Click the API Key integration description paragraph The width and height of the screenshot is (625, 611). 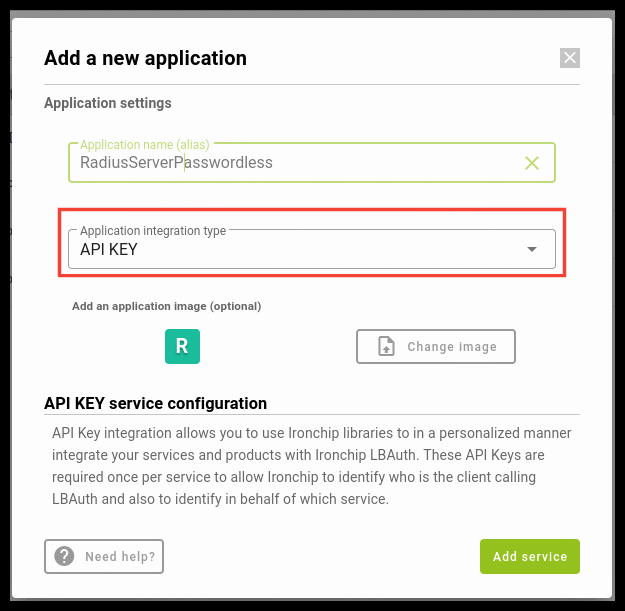[311, 465]
